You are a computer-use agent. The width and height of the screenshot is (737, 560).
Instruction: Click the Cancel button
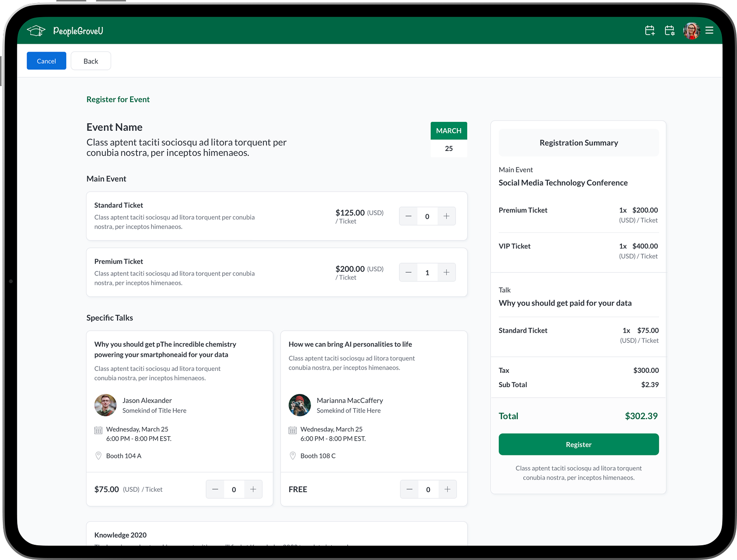(x=46, y=61)
